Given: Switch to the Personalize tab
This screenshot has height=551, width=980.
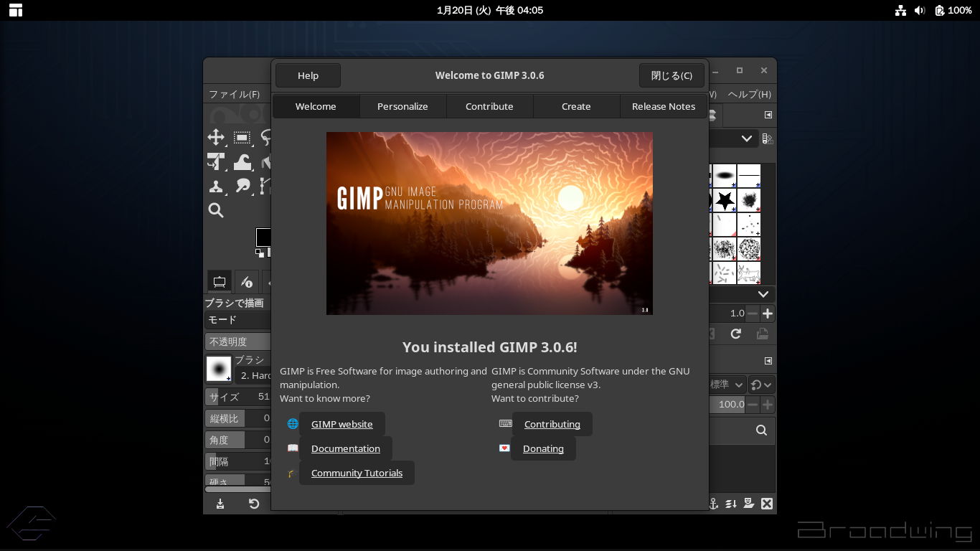Looking at the screenshot, I should pos(402,106).
